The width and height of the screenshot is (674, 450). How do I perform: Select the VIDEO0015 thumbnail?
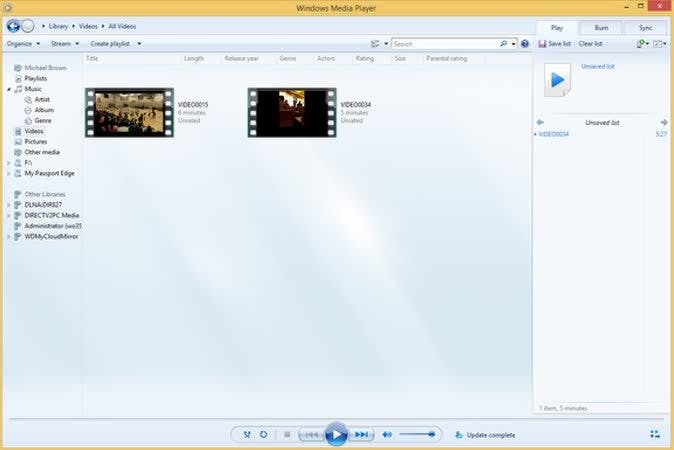129,113
